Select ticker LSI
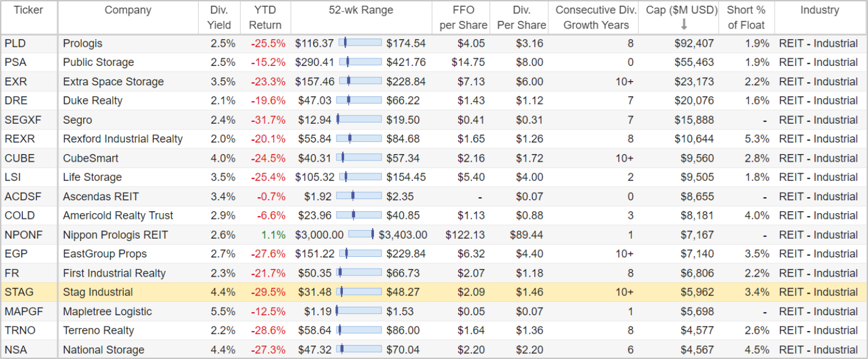868x359 pixels. click(13, 177)
